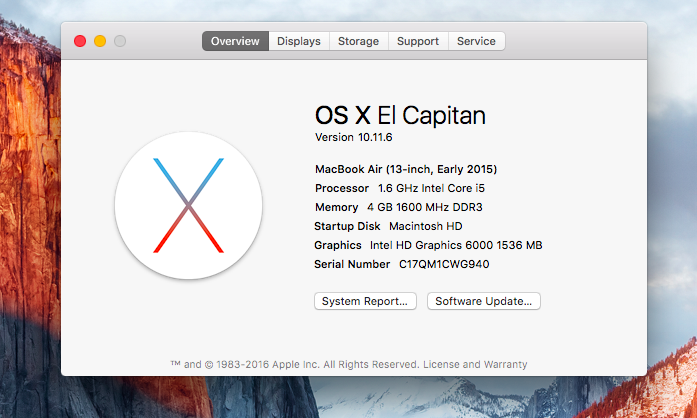Screen dimensions: 697x418
Task: Go to the Support tab
Action: point(417,41)
